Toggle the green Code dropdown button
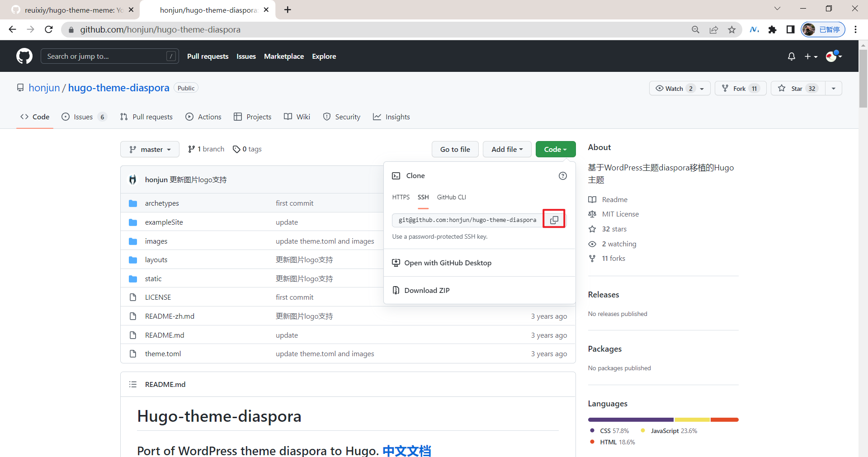 556,149
